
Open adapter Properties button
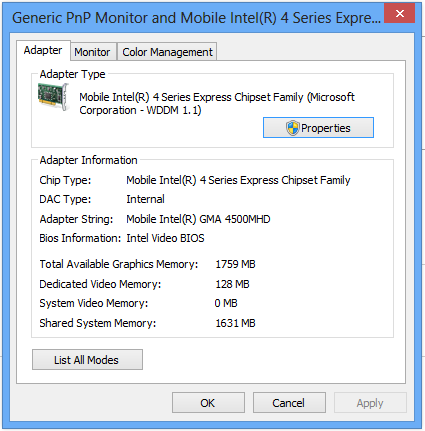point(318,128)
